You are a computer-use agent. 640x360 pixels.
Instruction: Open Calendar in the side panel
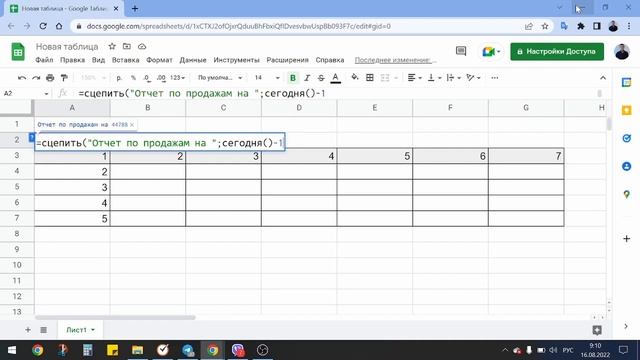click(627, 82)
